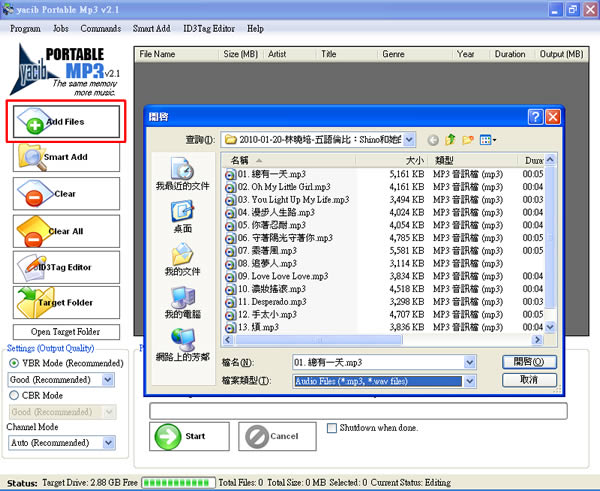The image size is (600, 491).
Task: Expand the file name 檔名 dropdown arrow
Action: click(x=470, y=362)
